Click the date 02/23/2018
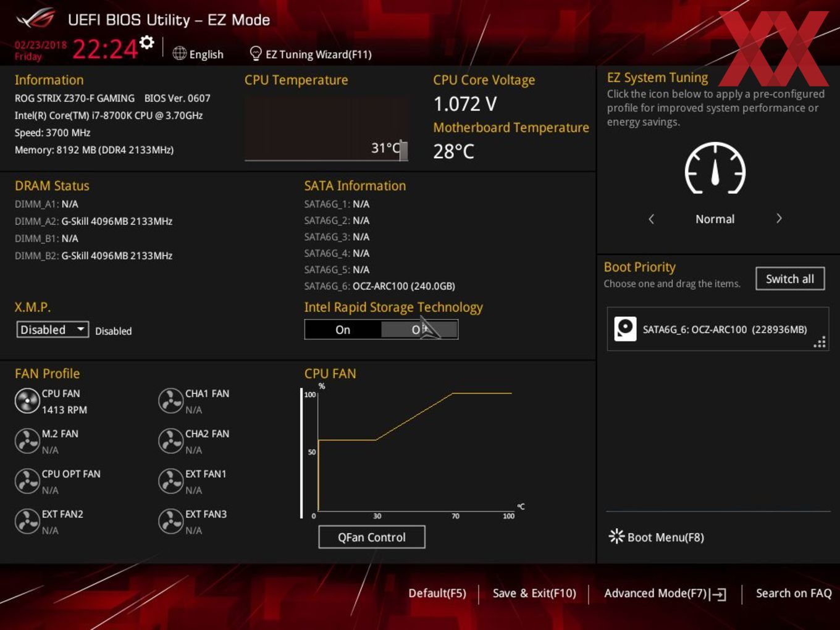This screenshot has width=840, height=630. pyautogui.click(x=41, y=44)
